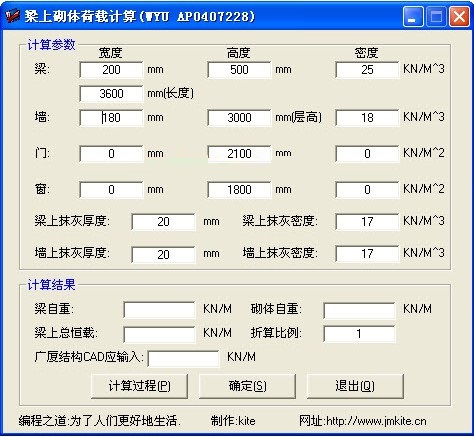This screenshot has height=437, width=474.
Task: Click the 广厦结构CAD应输入 label
Action: click(89, 357)
